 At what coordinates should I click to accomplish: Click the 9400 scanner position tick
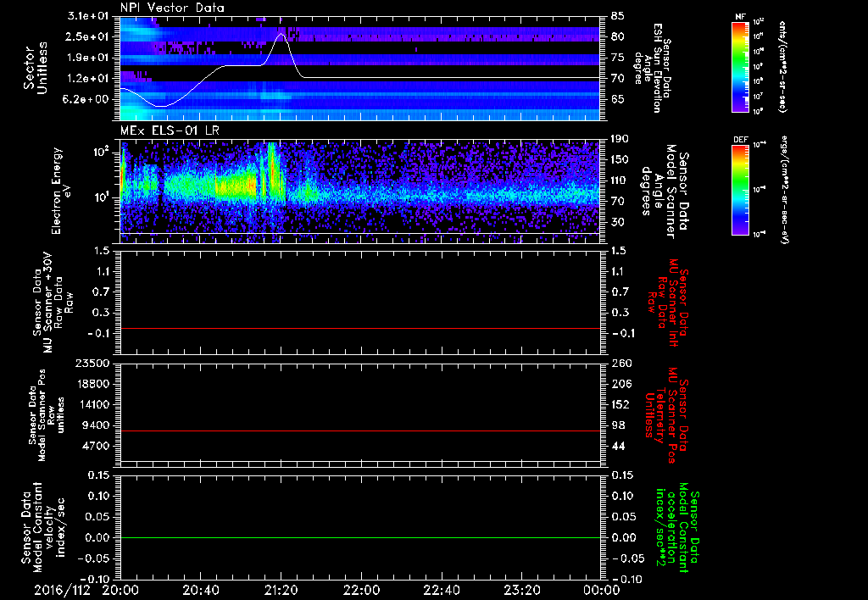click(x=95, y=425)
